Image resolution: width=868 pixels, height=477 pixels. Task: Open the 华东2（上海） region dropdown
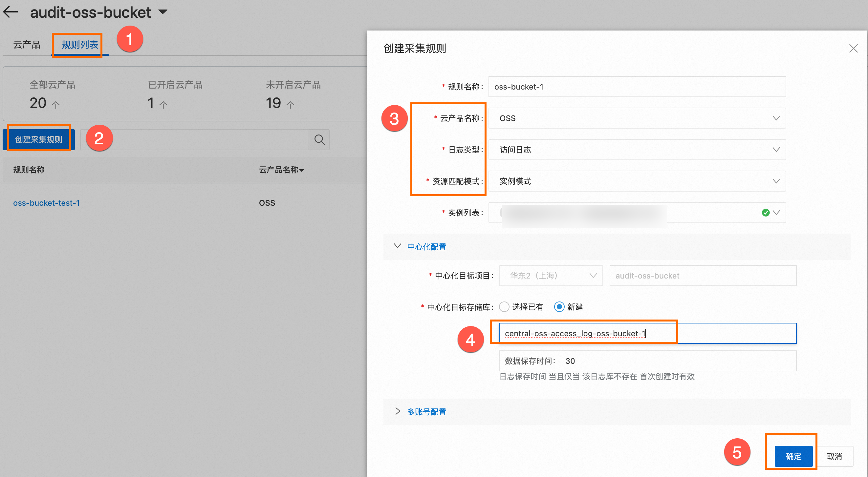551,276
